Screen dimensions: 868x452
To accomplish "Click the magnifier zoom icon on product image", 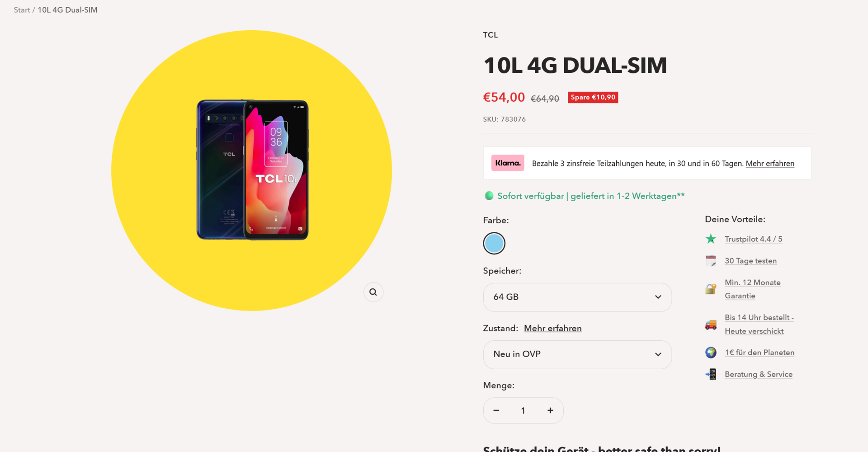I will click(373, 292).
